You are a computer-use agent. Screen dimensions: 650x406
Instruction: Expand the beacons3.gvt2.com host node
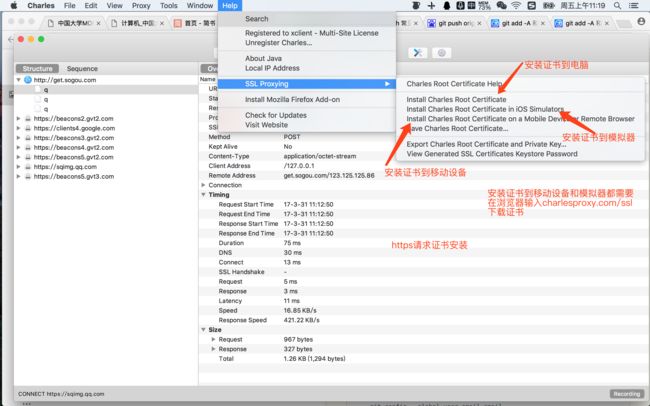(19, 138)
